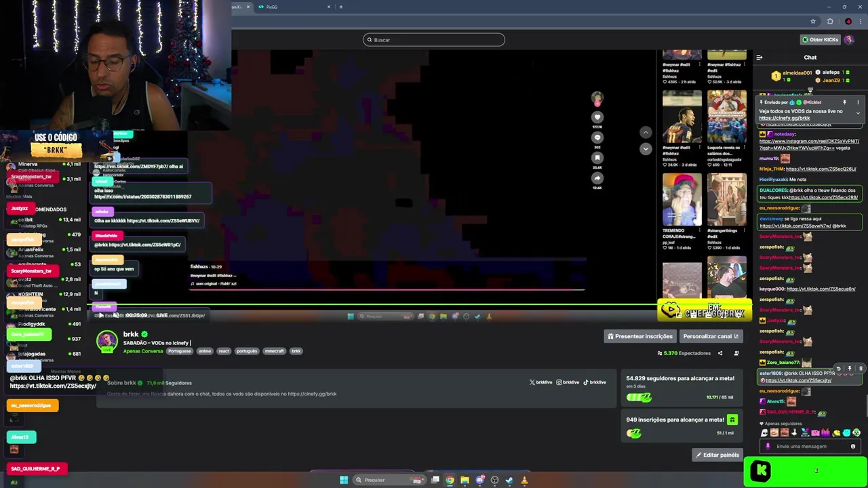Bookmark this page with star icon
Image resolution: width=868 pixels, height=488 pixels.
click(813, 22)
